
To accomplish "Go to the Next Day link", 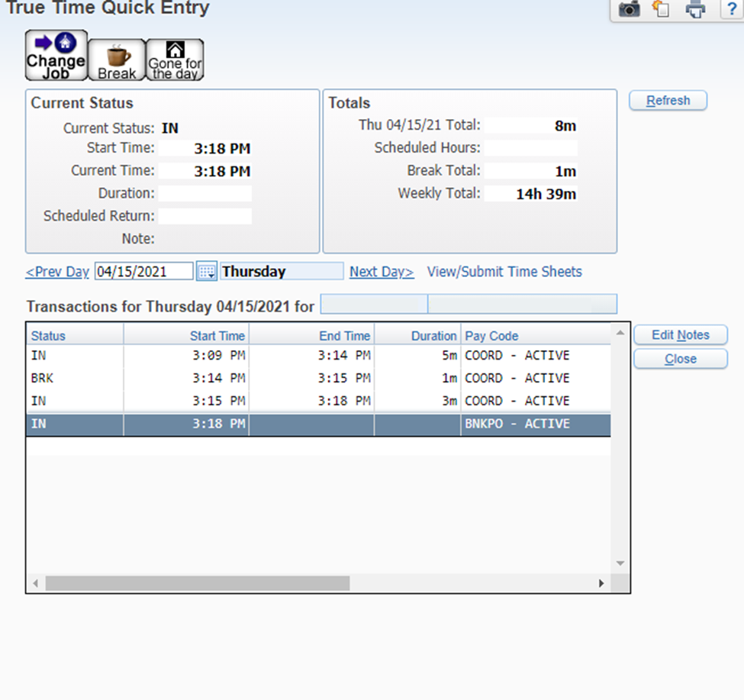I will tap(382, 272).
